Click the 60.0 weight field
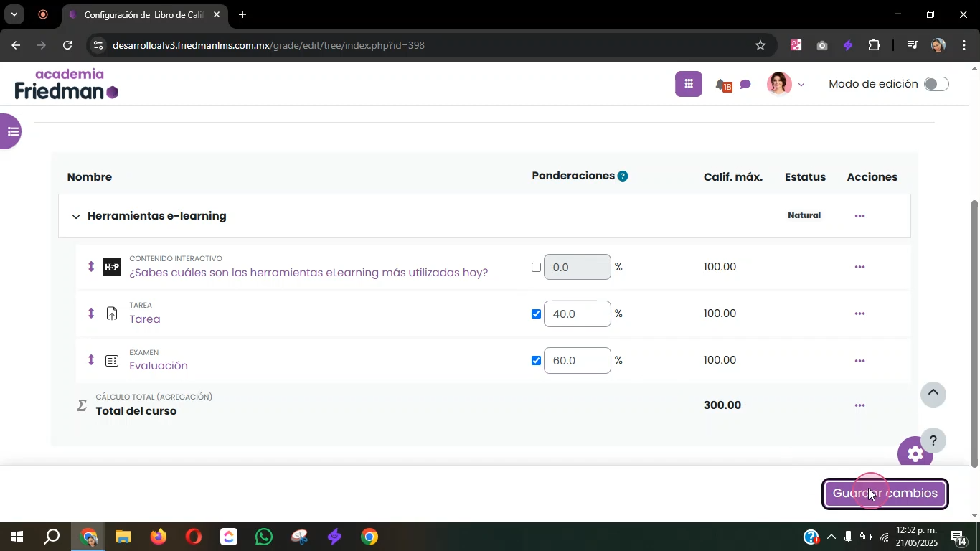This screenshot has width=980, height=551. (x=578, y=360)
